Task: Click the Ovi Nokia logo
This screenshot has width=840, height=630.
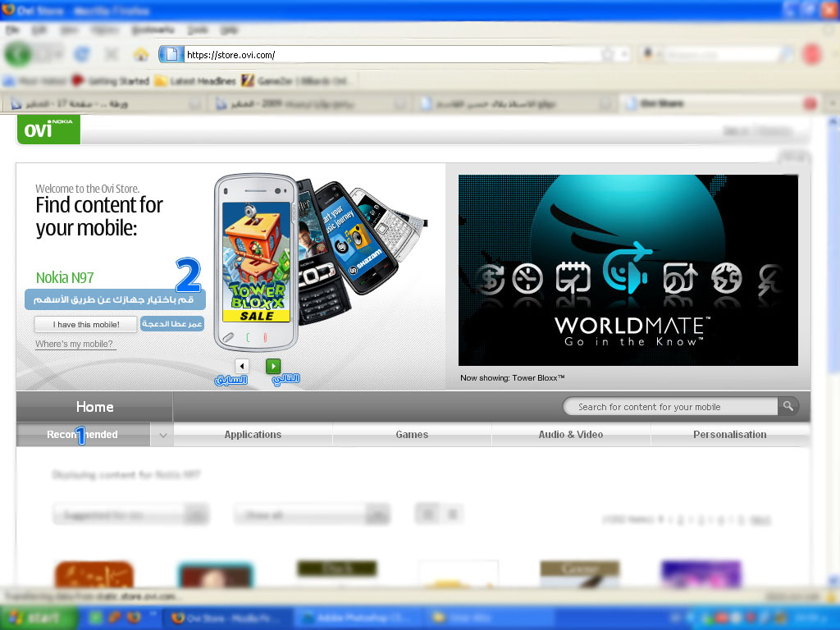Action: [48, 129]
